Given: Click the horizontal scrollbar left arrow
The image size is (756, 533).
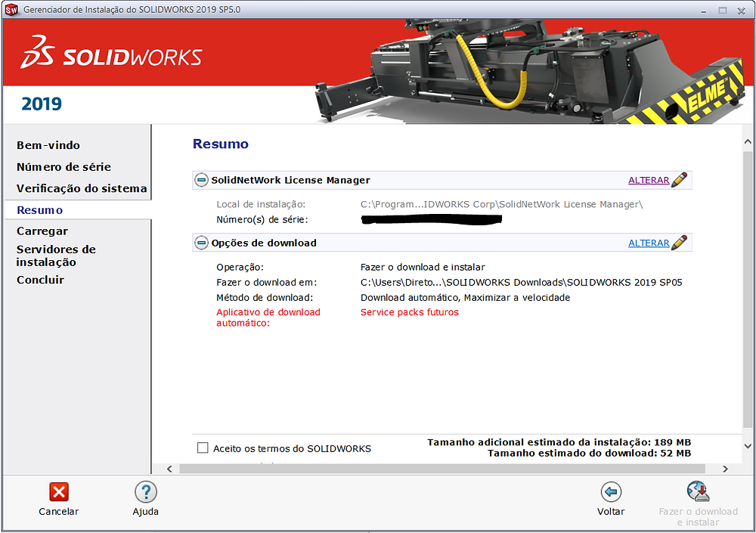Looking at the screenshot, I should click(x=169, y=469).
